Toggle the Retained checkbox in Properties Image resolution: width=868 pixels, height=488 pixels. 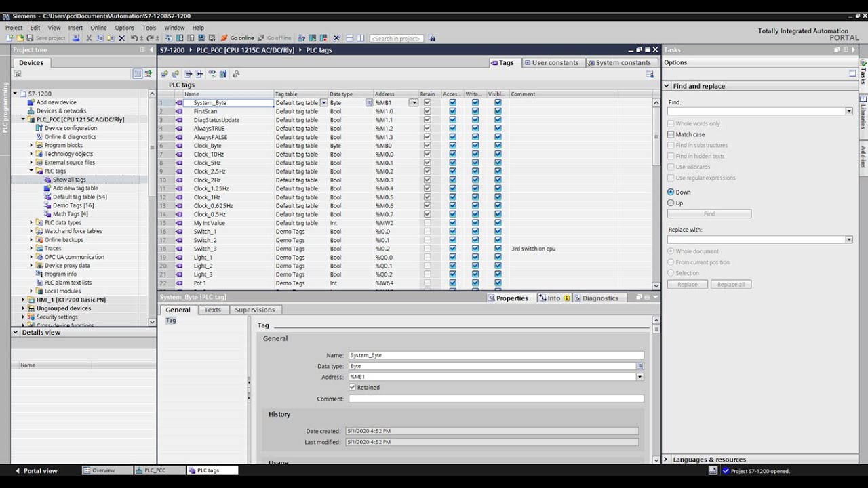click(352, 388)
